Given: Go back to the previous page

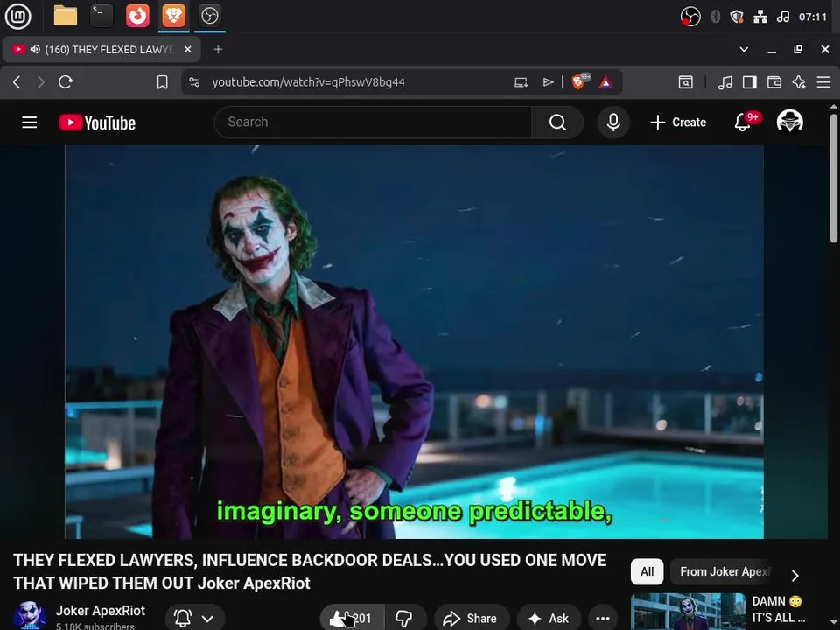Looking at the screenshot, I should point(17,82).
